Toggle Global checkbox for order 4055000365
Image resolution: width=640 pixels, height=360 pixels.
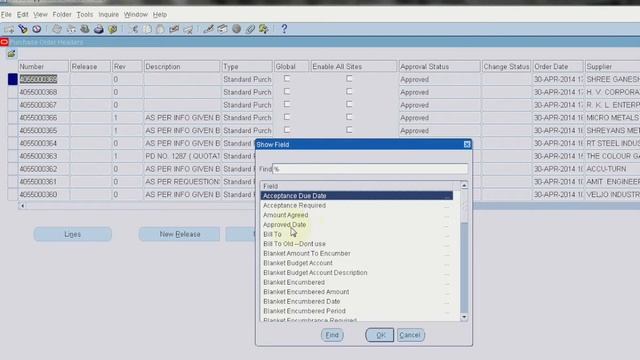pyautogui.click(x=287, y=130)
